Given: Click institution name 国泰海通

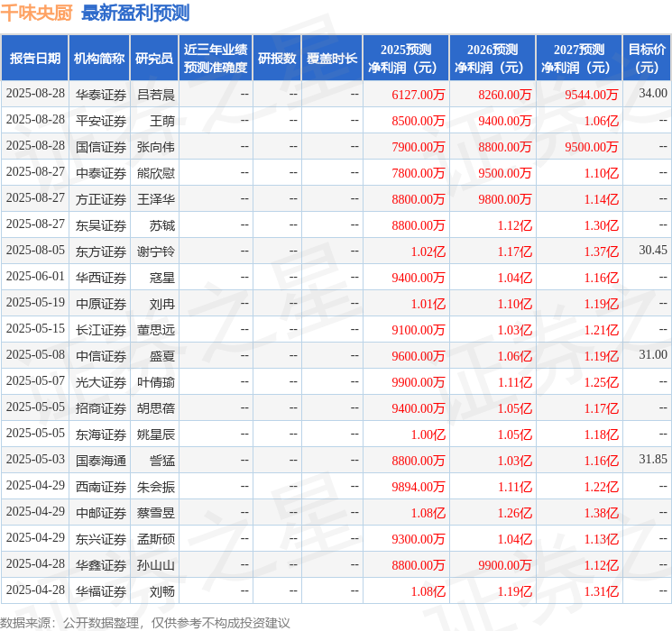Looking at the screenshot, I should [x=101, y=461].
